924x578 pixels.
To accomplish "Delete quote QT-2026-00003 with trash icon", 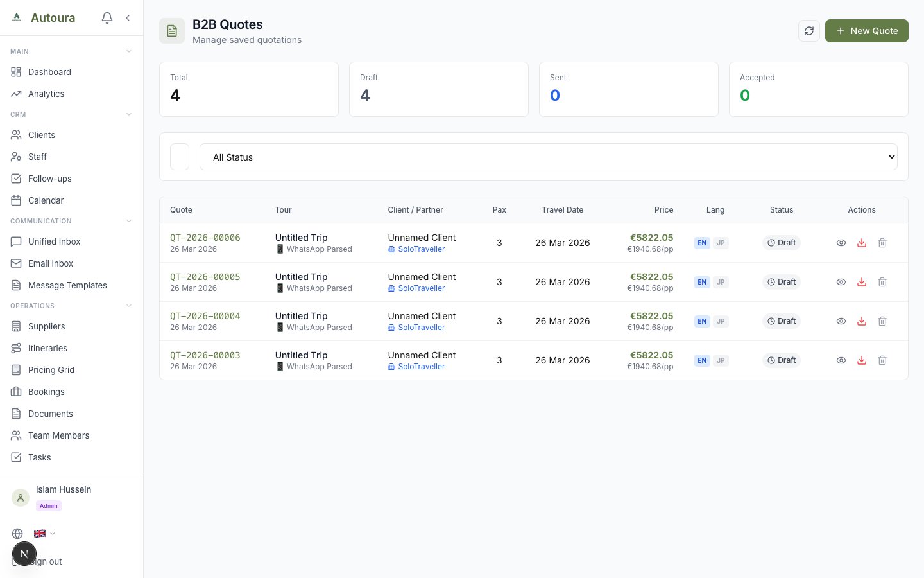I will click(882, 360).
